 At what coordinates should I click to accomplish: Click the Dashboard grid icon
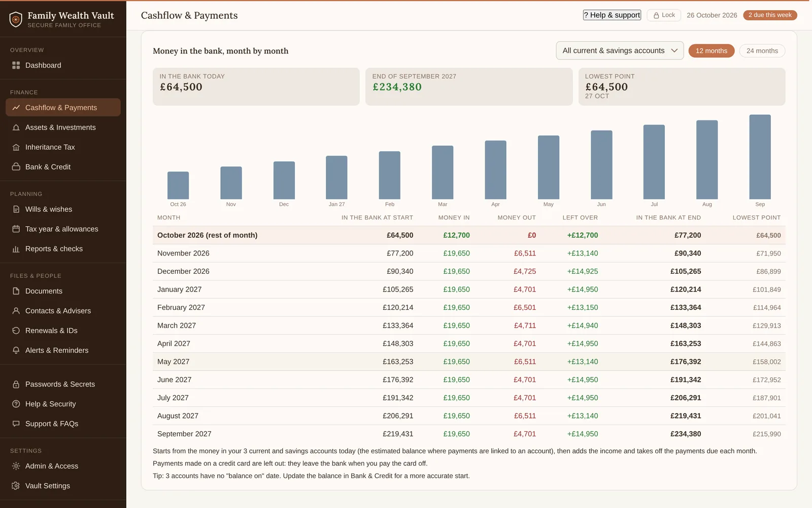click(16, 66)
